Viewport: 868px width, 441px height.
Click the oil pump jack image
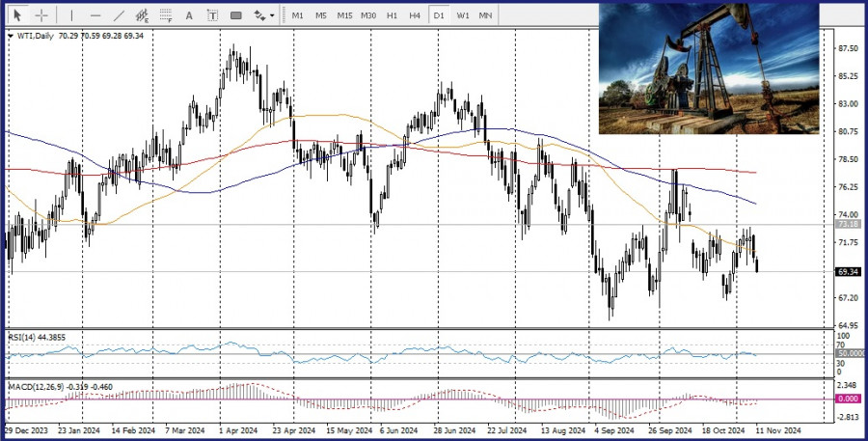[708, 69]
